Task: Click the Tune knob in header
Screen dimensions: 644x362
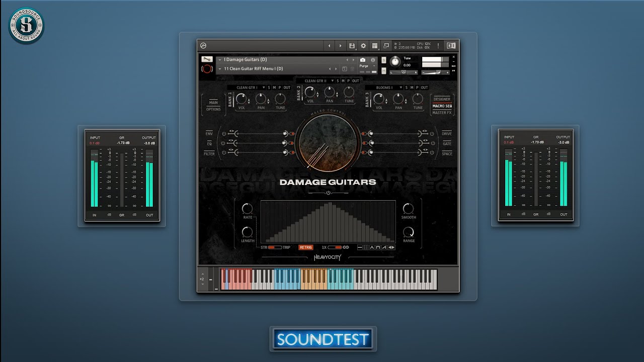Action: coord(395,61)
